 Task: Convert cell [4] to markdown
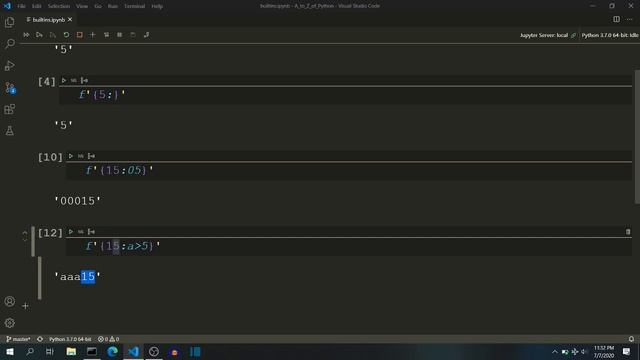click(74, 80)
